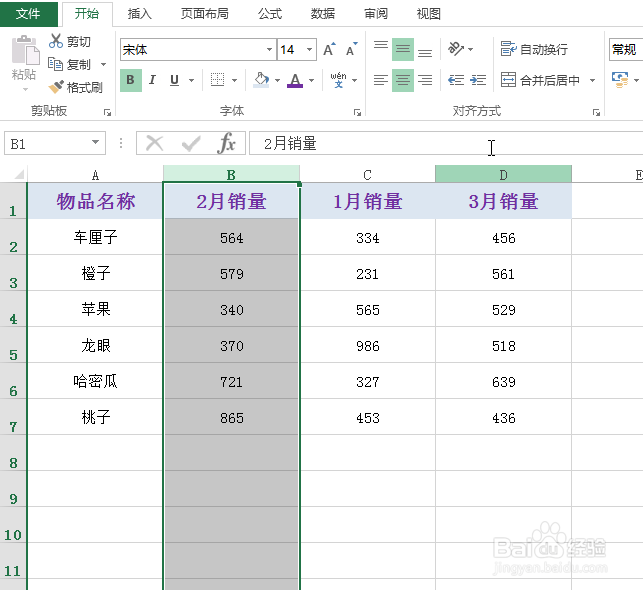Open the Merge & Center dropdown arrow

(592, 80)
